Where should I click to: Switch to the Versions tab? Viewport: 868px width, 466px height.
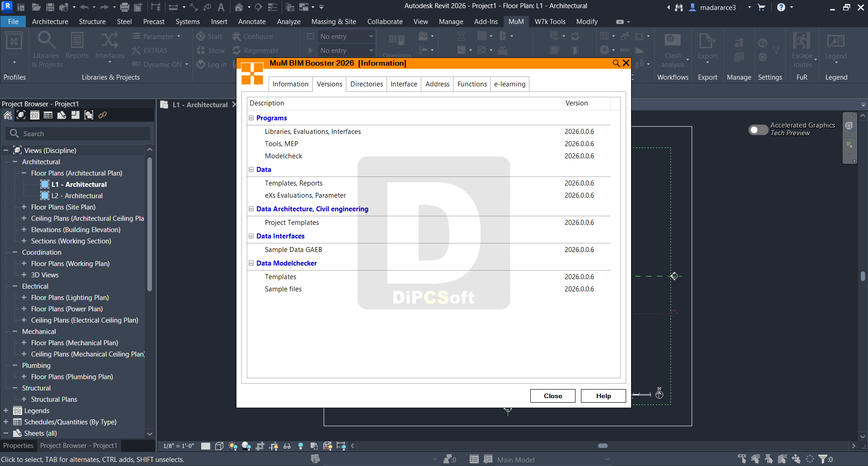point(330,84)
